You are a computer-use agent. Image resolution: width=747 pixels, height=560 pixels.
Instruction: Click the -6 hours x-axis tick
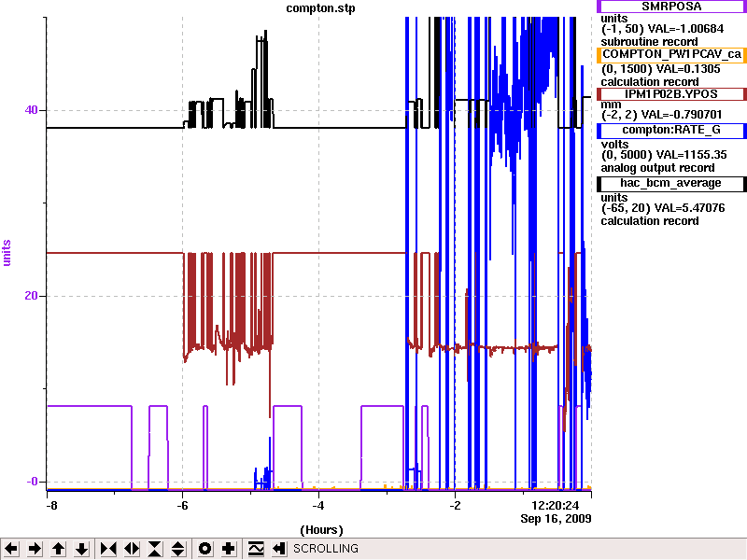(x=182, y=506)
